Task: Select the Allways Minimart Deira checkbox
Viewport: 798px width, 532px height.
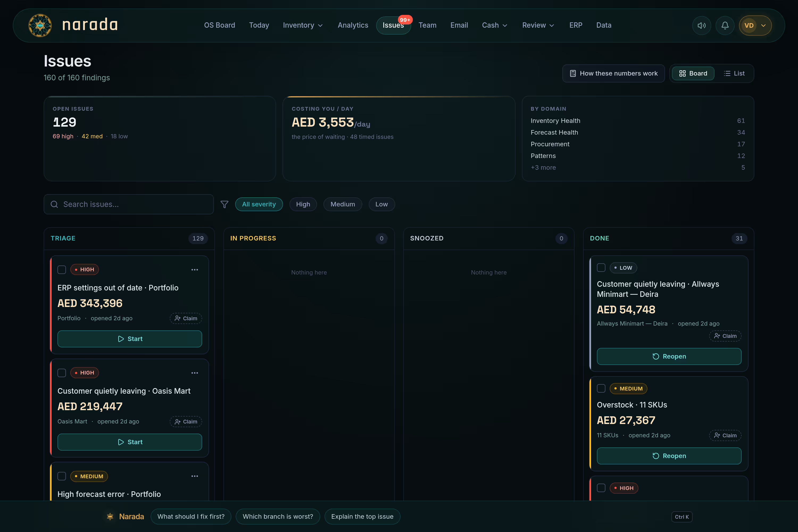Action: [601, 268]
